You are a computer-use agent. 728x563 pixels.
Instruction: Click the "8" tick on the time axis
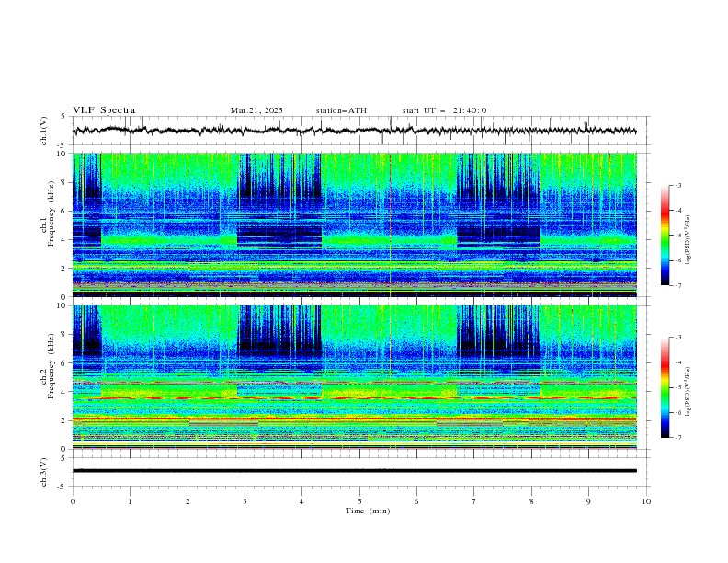point(531,501)
